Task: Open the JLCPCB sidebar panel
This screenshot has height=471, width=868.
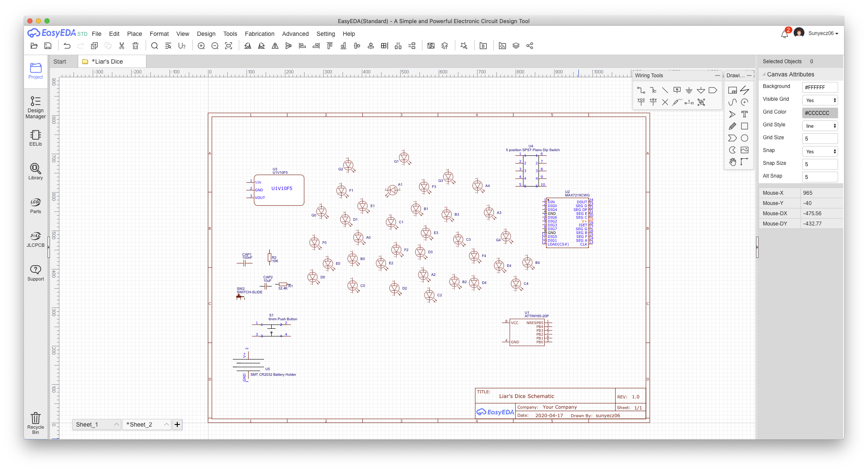Action: [x=35, y=239]
